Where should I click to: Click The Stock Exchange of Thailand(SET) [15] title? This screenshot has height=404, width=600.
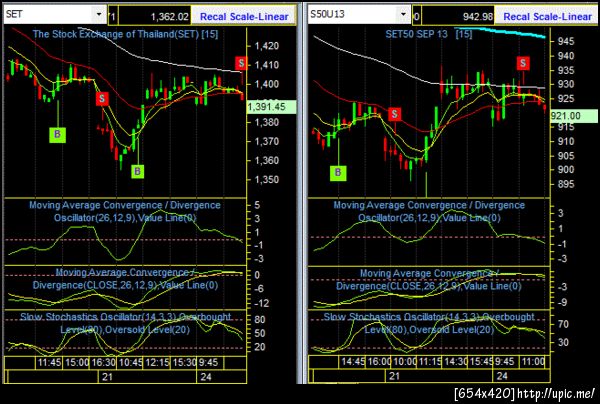pos(125,34)
